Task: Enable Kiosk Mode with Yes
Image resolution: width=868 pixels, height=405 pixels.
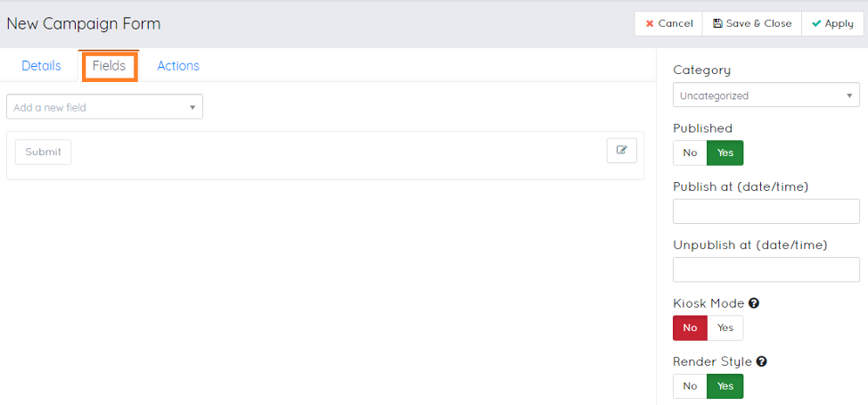Action: click(725, 327)
